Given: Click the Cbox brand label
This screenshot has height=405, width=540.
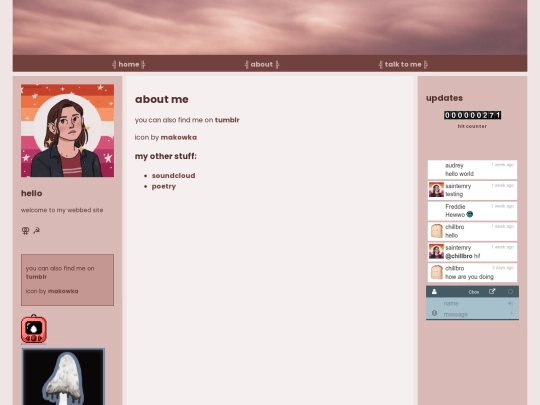Looking at the screenshot, I should [474, 292].
